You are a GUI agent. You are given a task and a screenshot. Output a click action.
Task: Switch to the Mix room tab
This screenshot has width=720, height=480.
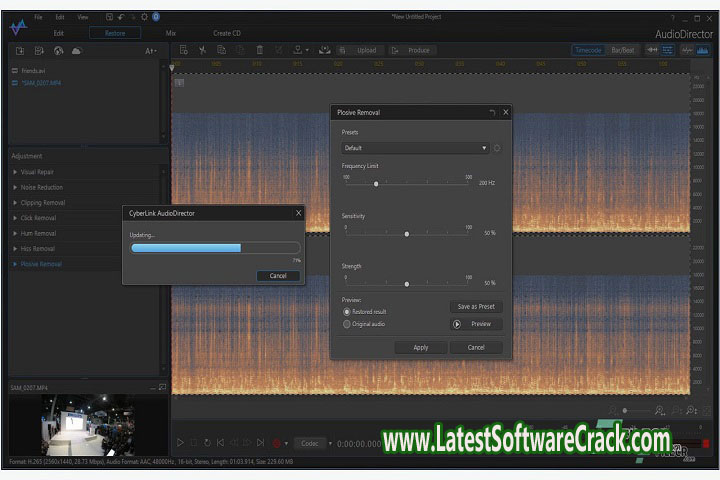coord(171,33)
